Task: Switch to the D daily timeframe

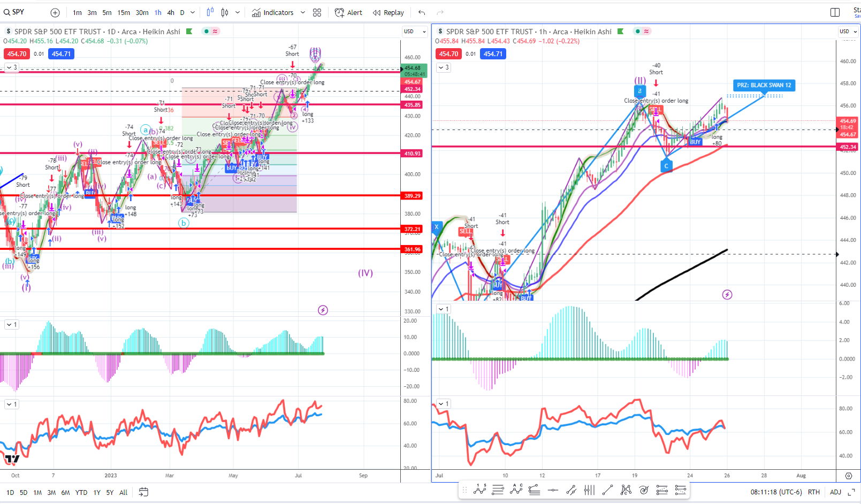Action: (182, 12)
